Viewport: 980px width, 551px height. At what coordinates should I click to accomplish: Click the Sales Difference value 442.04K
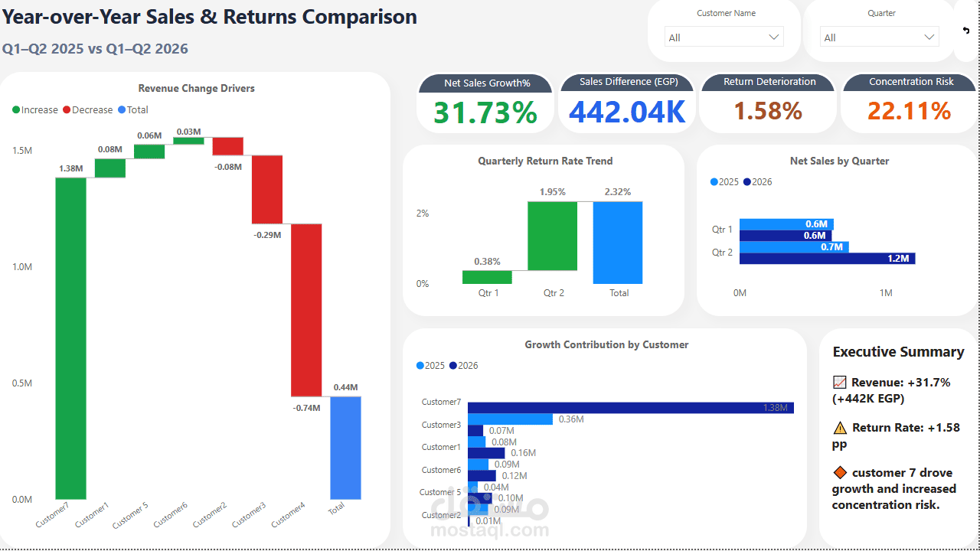627,112
